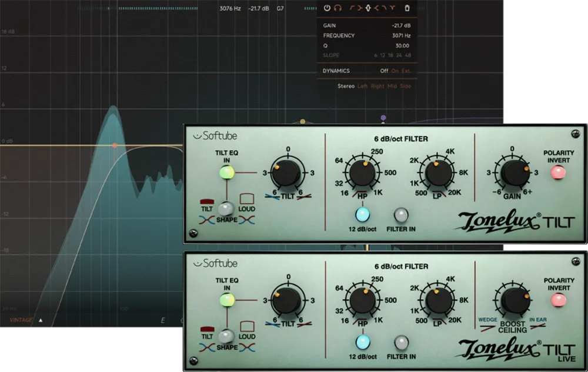The height and width of the screenshot is (372, 588).
Task: Enable POLARITY INVERT on Tonelux Tilt
Action: coord(557,172)
